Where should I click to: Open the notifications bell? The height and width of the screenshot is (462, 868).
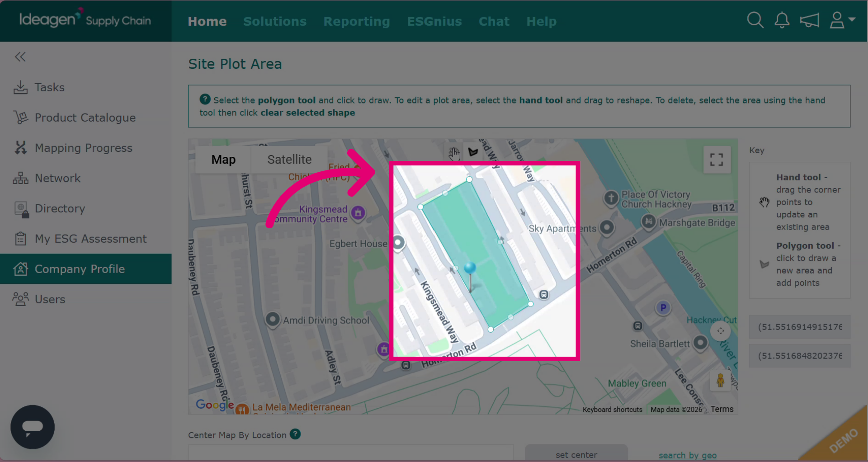[x=782, y=20]
